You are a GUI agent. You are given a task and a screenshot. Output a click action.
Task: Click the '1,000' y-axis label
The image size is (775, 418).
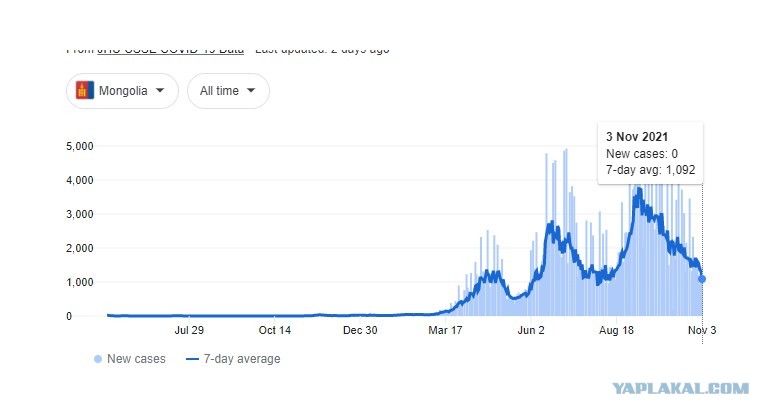pos(80,282)
